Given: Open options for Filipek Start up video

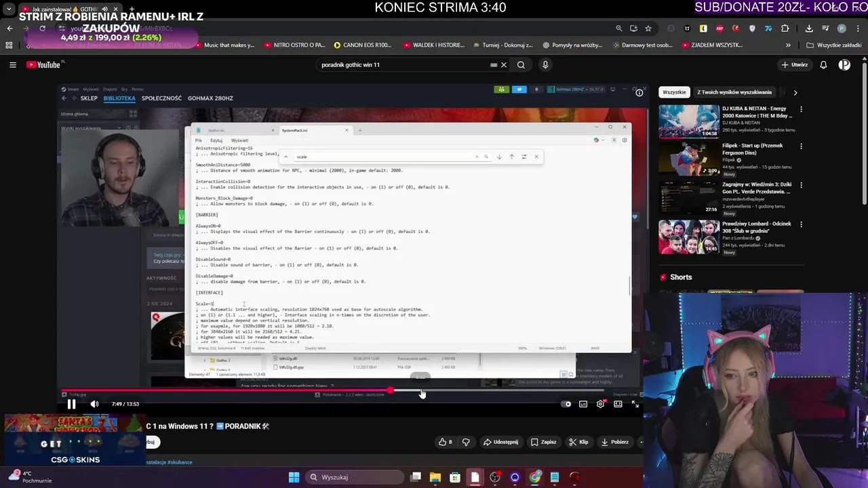Looking at the screenshot, I should pos(801,146).
